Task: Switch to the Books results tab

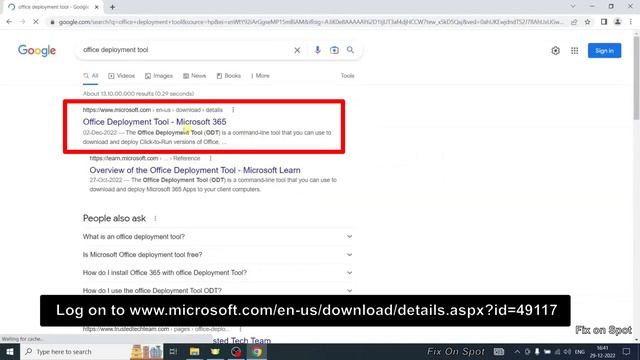Action: 229,76
